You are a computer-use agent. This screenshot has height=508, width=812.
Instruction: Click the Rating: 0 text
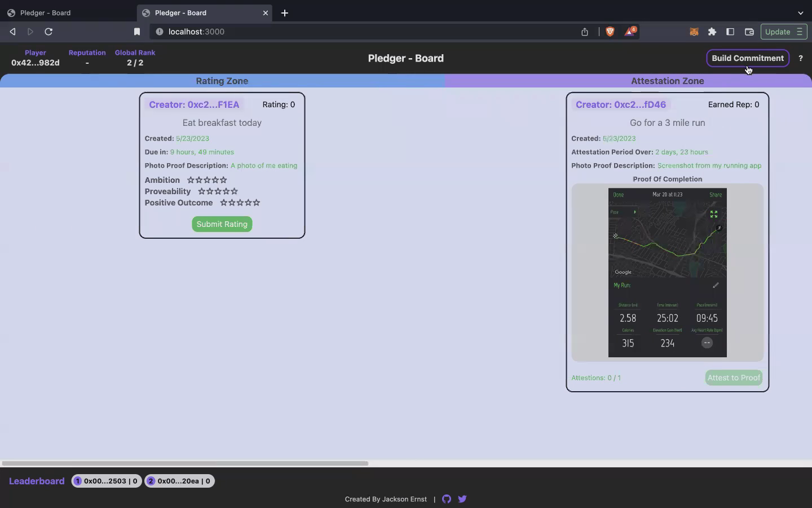[x=279, y=104]
